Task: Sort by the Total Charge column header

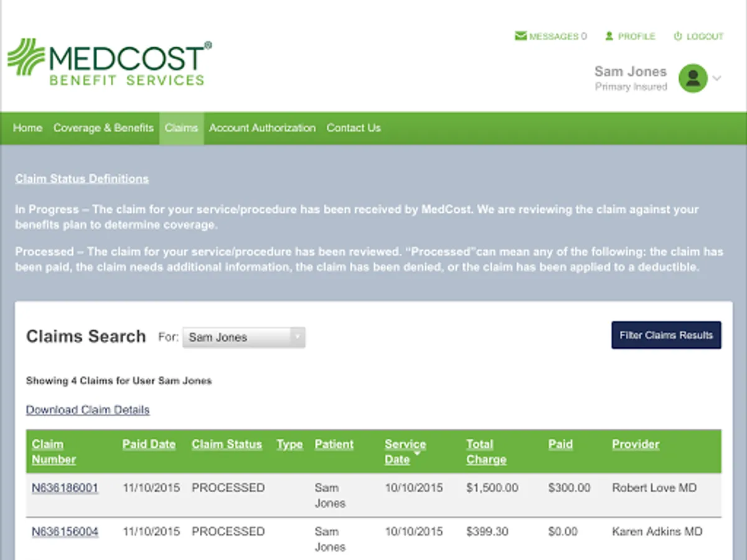Action: (486, 452)
